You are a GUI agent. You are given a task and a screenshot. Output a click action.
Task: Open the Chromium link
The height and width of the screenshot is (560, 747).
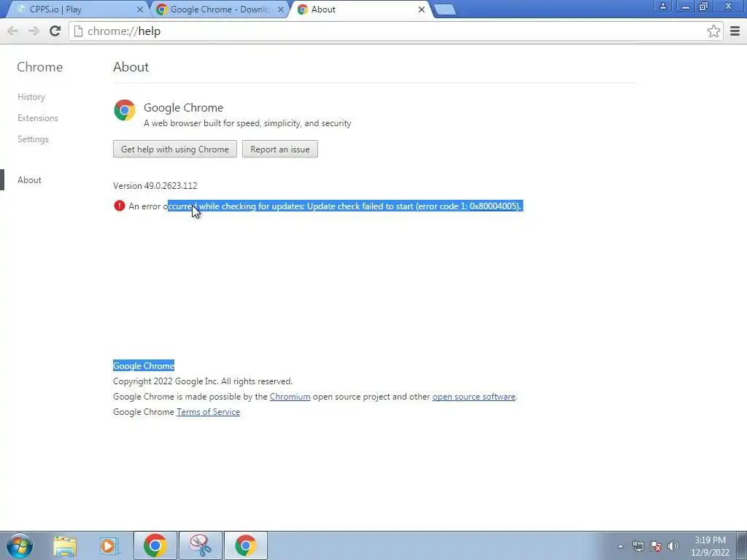pos(290,397)
